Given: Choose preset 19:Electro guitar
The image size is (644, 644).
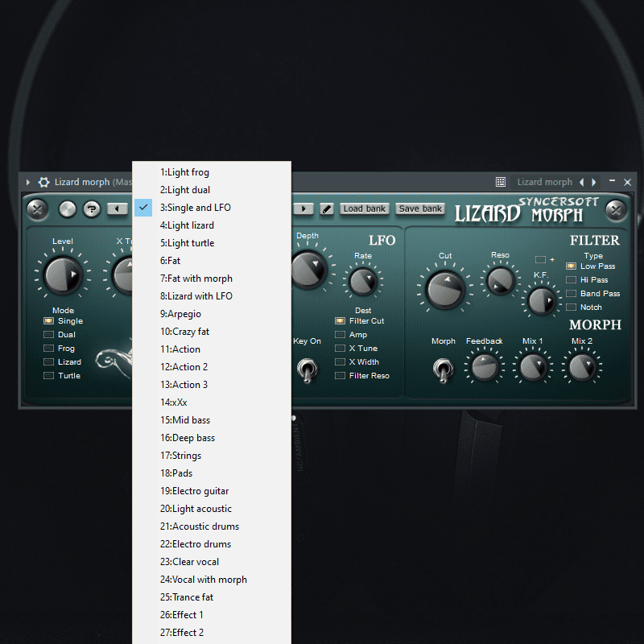Looking at the screenshot, I should 212,491.
